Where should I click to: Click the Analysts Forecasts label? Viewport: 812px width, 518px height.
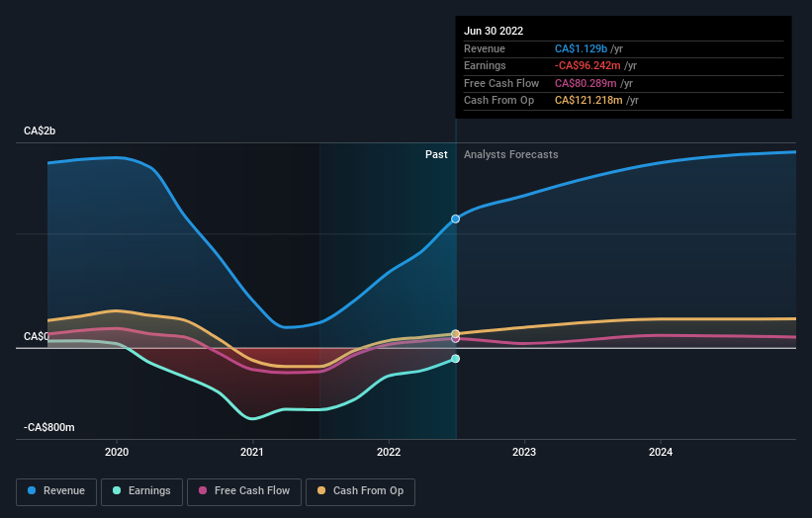(510, 154)
